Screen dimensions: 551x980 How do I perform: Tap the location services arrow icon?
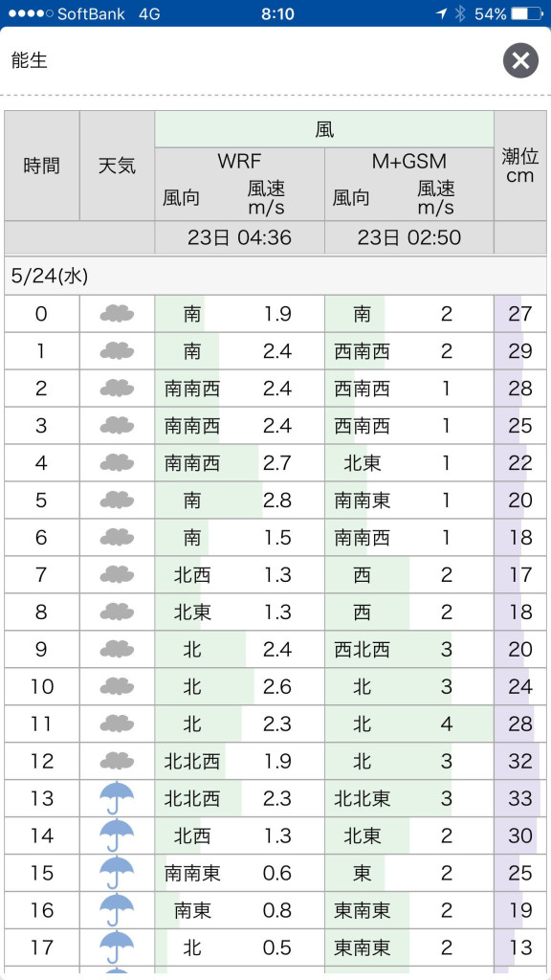tap(442, 13)
